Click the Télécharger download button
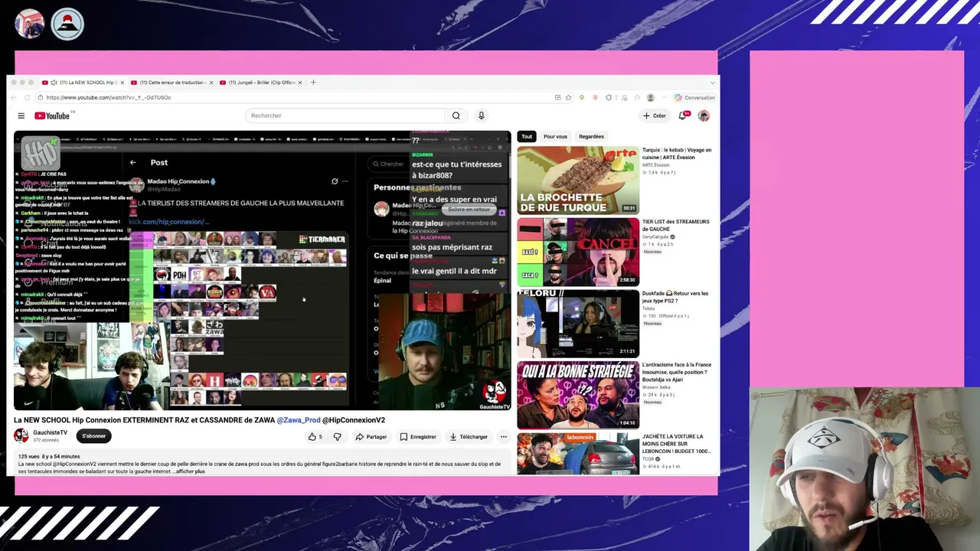The width and height of the screenshot is (980, 551). click(x=469, y=437)
